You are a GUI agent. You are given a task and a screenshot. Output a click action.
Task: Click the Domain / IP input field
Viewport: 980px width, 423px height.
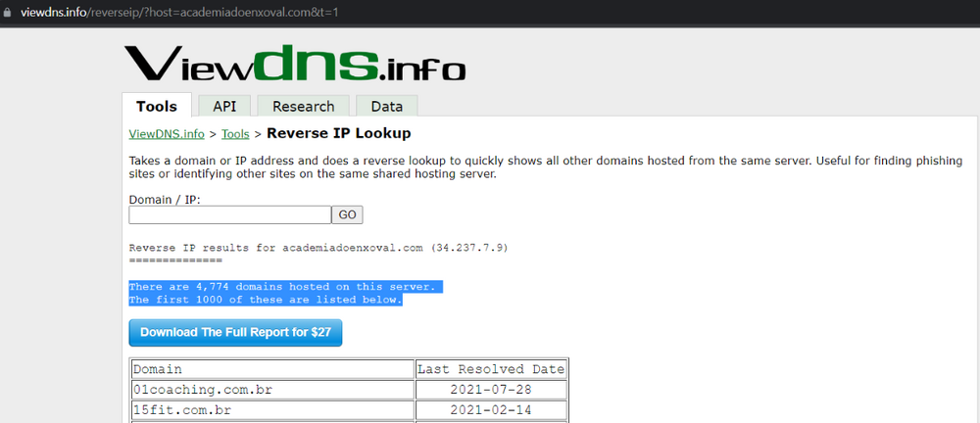pos(230,215)
